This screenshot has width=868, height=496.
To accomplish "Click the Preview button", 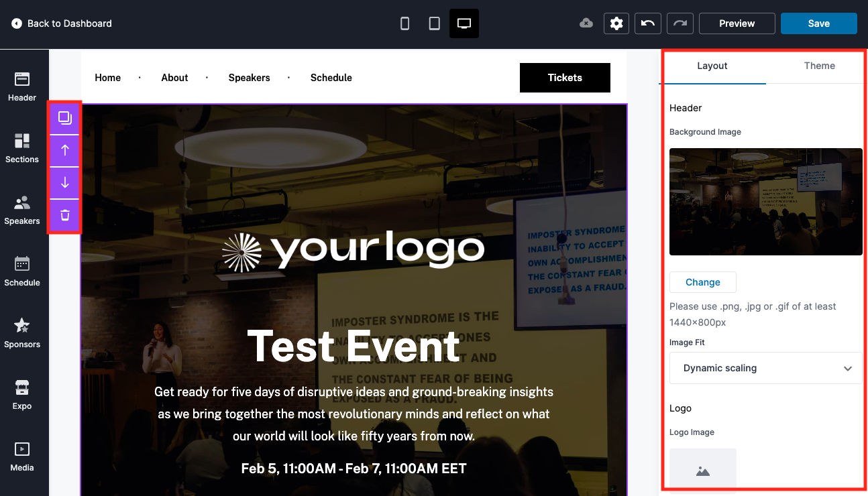I will pyautogui.click(x=737, y=23).
